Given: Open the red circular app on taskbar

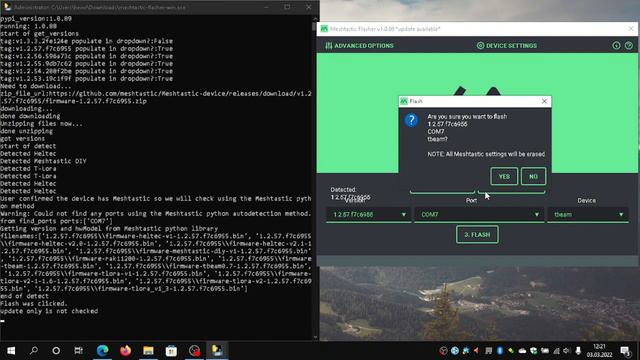Looking at the screenshot, I should (x=194, y=351).
